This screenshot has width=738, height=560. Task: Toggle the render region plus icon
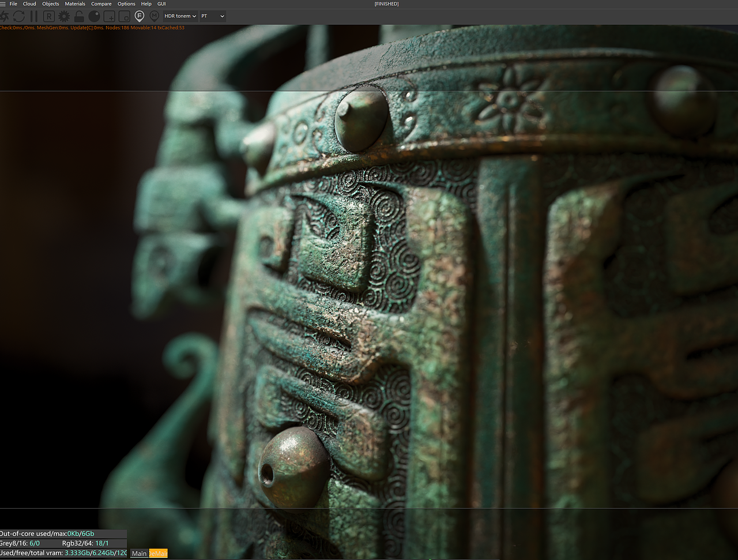109,16
